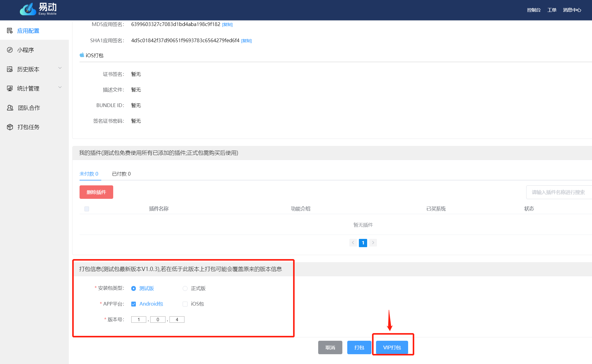Select the 正式版 package type
The height and width of the screenshot is (364, 592).
coord(185,288)
